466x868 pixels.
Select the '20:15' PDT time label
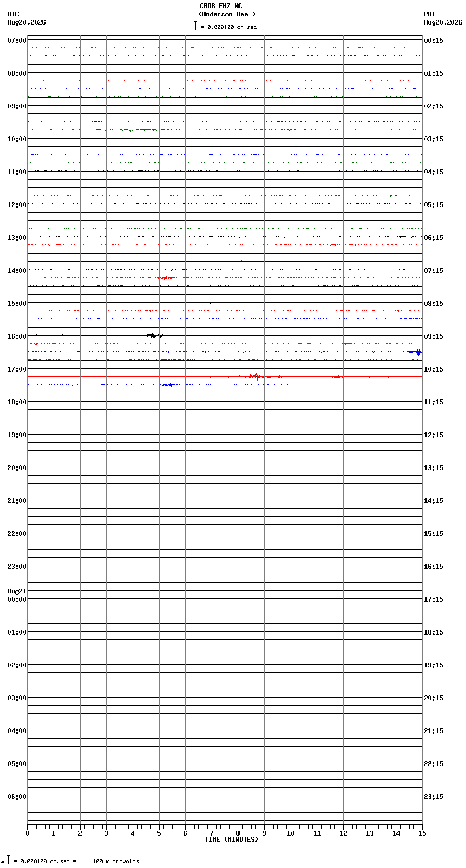pos(434,698)
